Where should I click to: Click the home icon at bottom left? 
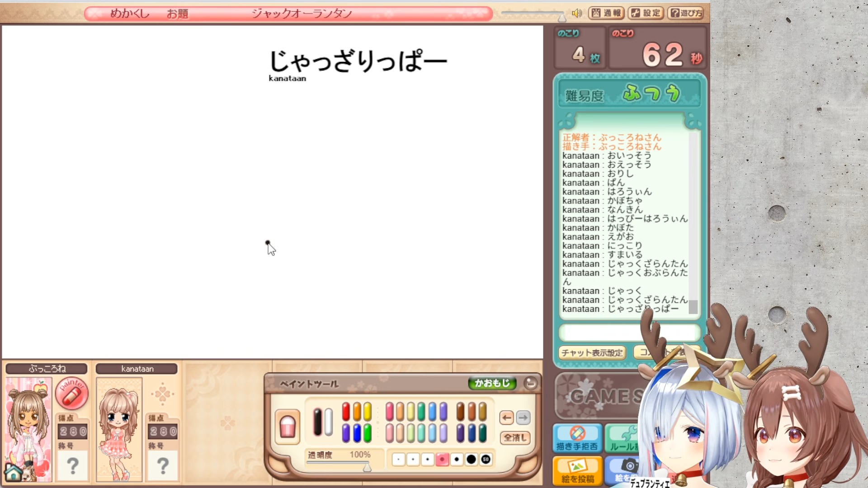pos(13,473)
